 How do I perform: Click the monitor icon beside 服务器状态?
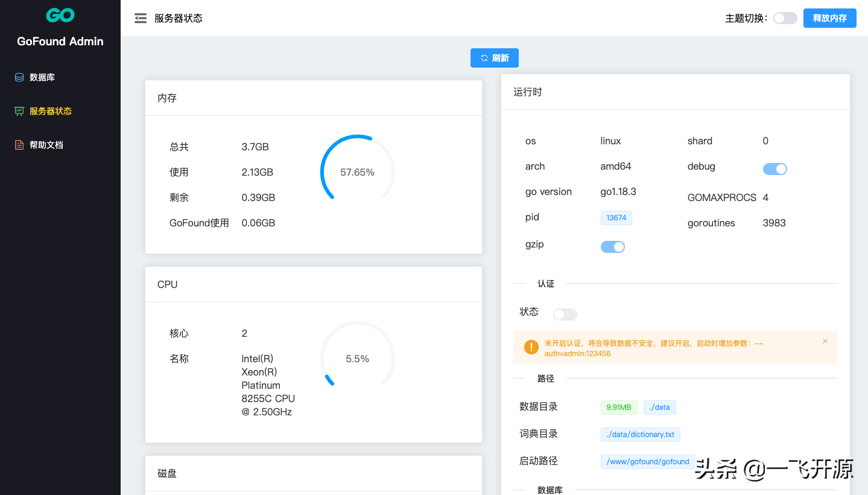tap(19, 111)
